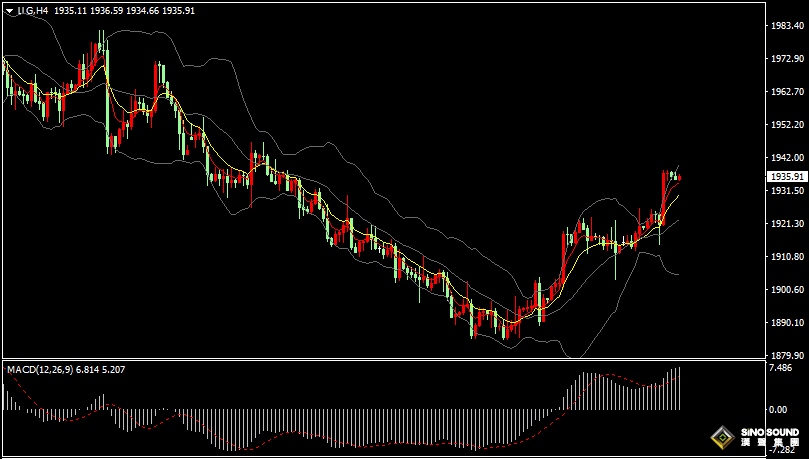Click the 1879.90 price axis label
809x459 pixels.
click(784, 355)
